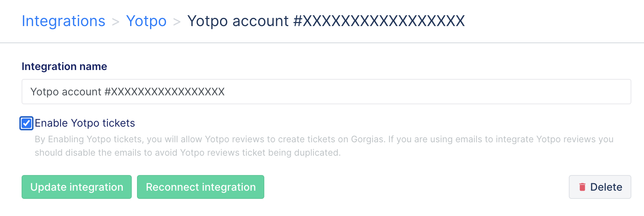Click the arrow separator after Integrations
644x216 pixels.
[116, 22]
